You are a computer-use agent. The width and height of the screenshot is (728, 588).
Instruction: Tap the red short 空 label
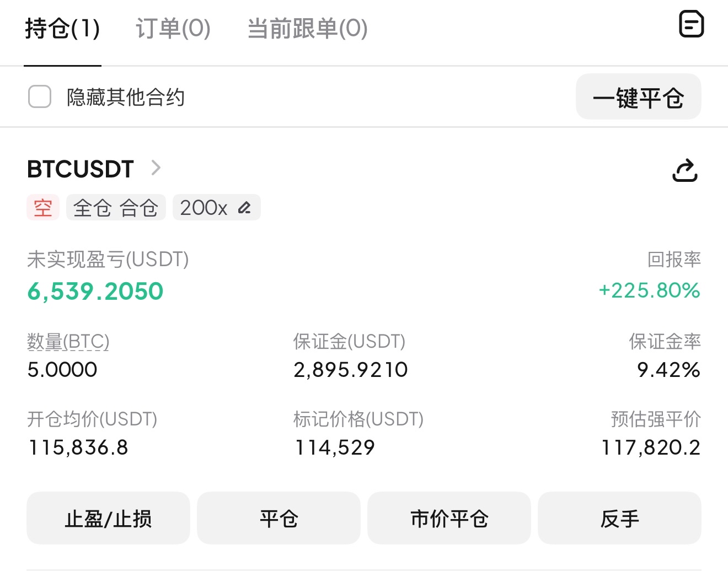(x=43, y=208)
